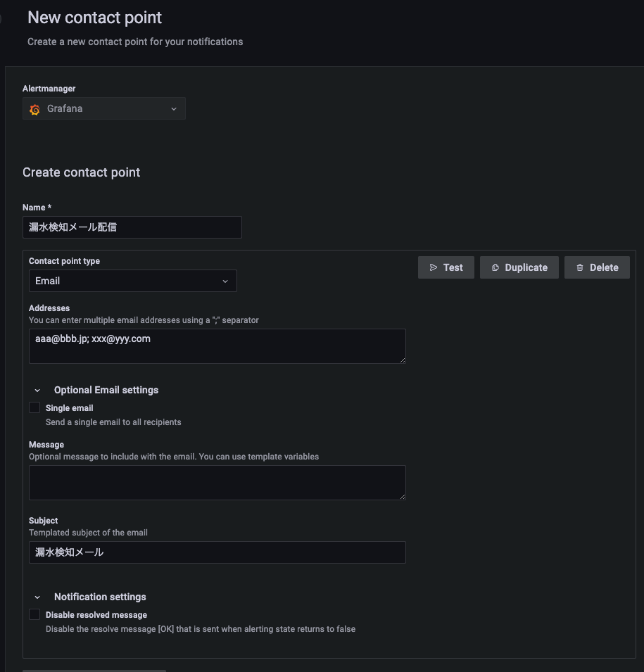
Task: Click the Message textarea resize handle
Action: [x=402, y=496]
